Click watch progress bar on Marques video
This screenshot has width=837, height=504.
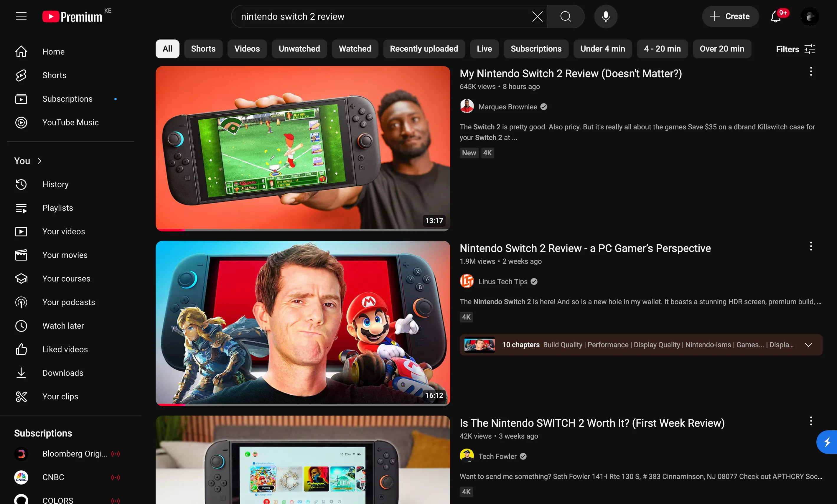(x=303, y=230)
